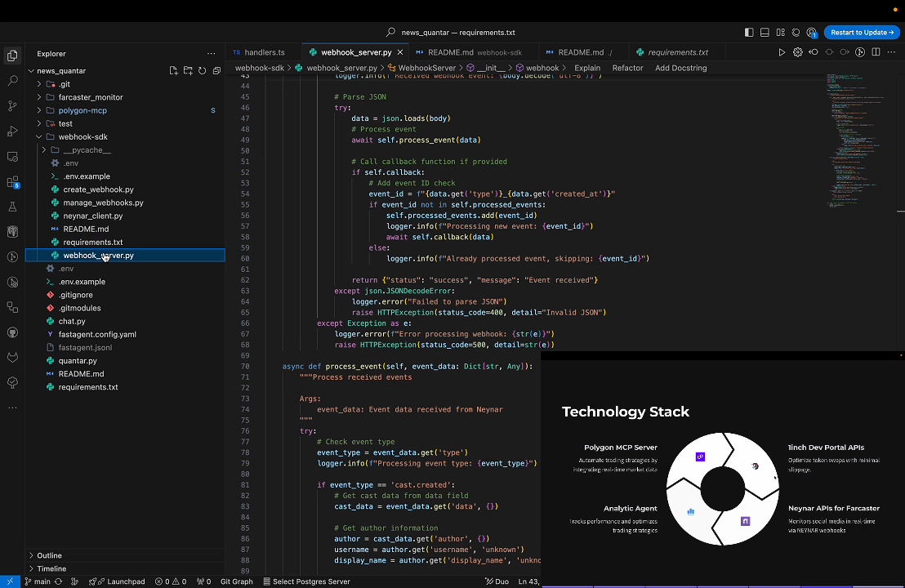The height and width of the screenshot is (588, 905).
Task: Open the Source Control view
Action: click(12, 106)
